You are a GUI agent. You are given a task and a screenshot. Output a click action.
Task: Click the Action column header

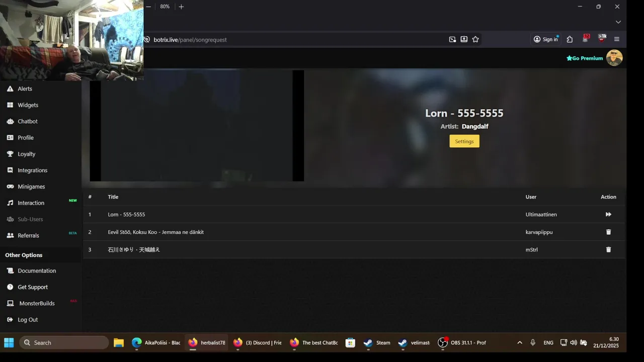pyautogui.click(x=608, y=197)
